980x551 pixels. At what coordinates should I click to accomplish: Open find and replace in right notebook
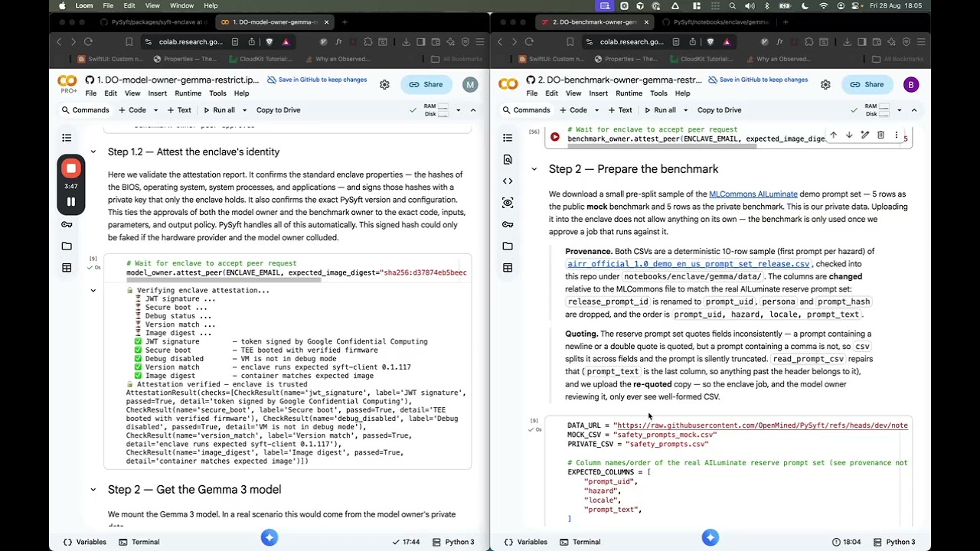508,159
